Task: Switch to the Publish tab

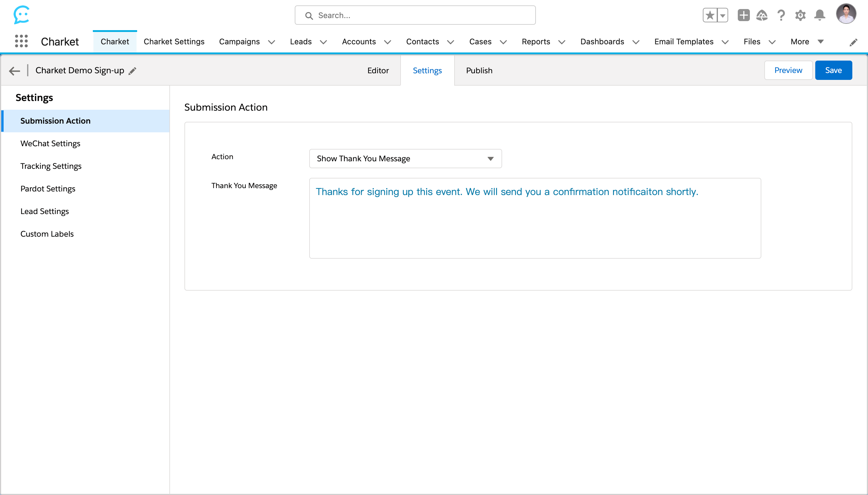Action: [x=479, y=70]
